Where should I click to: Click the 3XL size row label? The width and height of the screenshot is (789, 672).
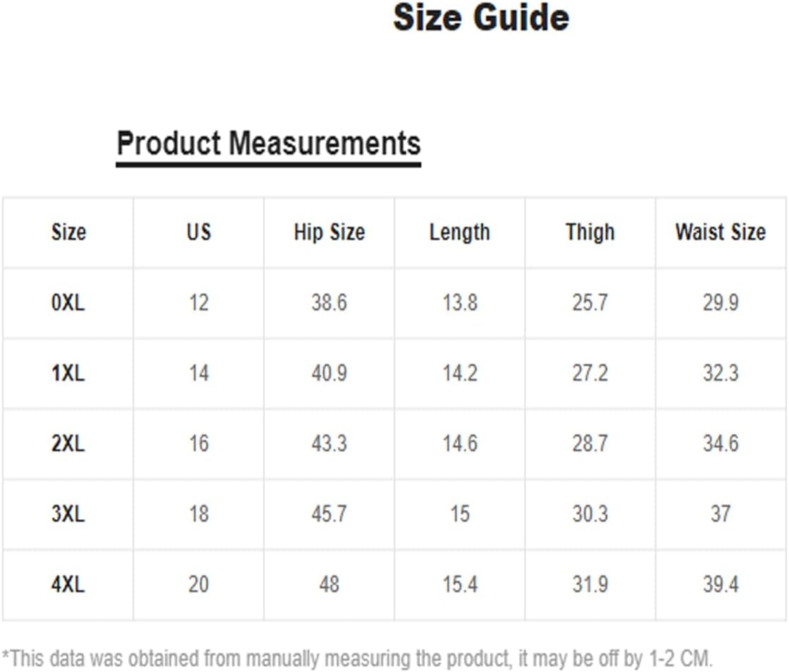point(68,514)
